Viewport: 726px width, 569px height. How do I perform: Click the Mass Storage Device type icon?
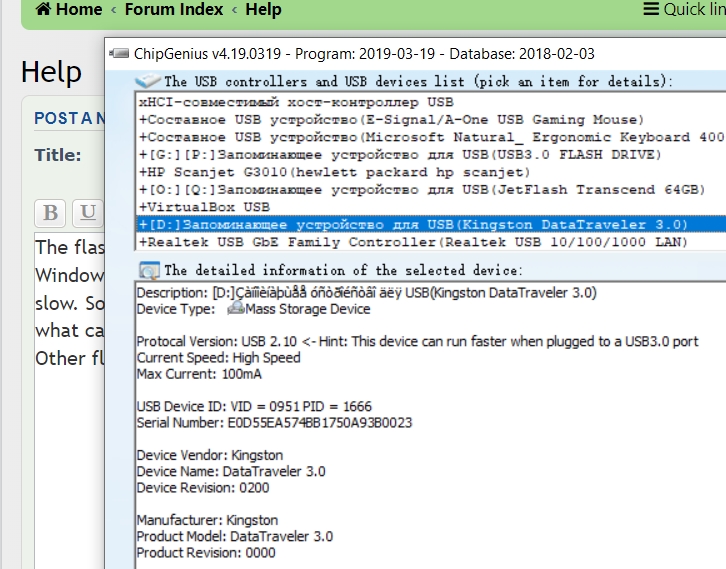click(235, 308)
